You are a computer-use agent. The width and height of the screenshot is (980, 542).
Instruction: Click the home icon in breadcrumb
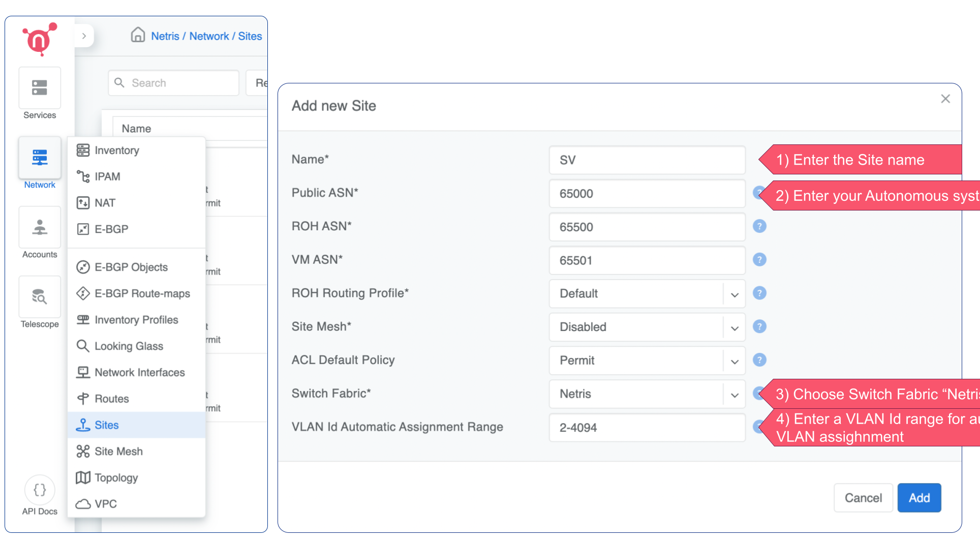tap(138, 35)
